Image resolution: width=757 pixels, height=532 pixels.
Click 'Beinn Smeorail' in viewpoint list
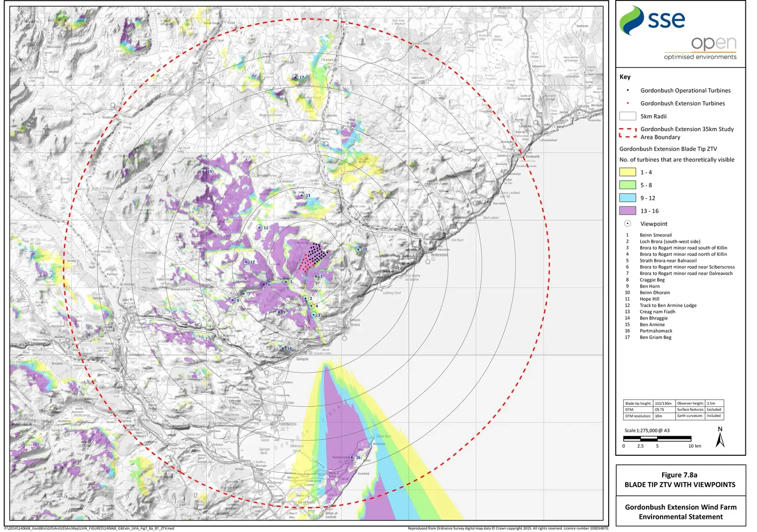[656, 235]
